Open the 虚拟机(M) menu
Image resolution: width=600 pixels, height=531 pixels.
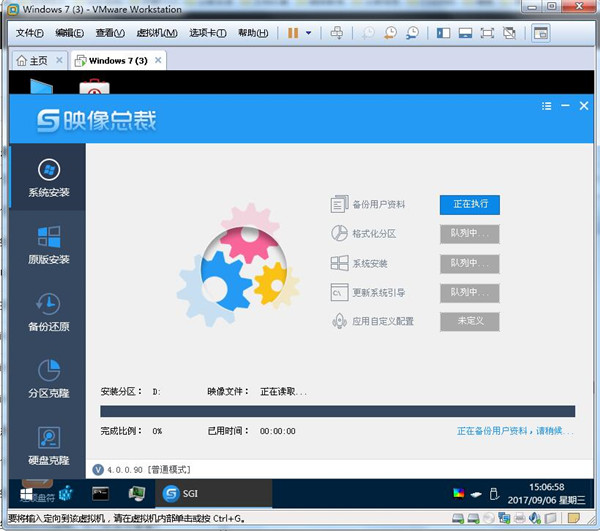(157, 33)
